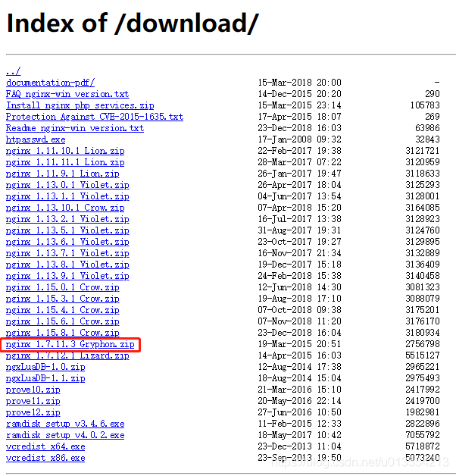
Task: Open Protection Against CVE-2015-1635.txt
Action: [95, 117]
